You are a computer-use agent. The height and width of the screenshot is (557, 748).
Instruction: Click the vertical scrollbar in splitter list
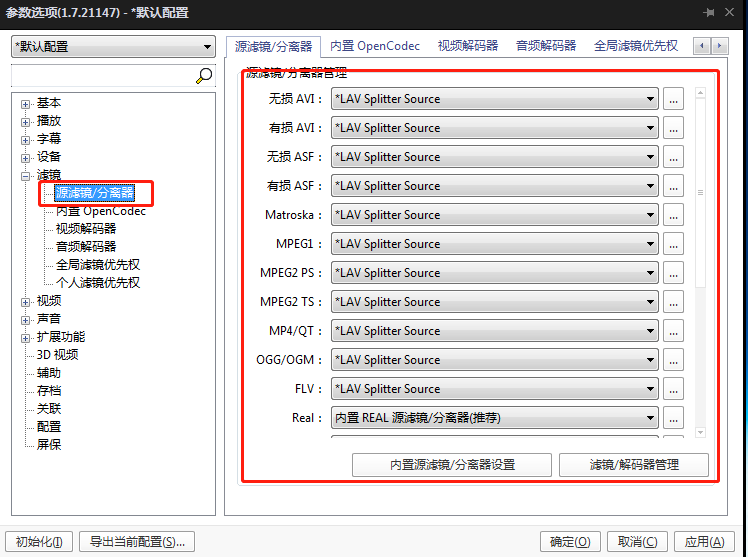tap(700, 192)
